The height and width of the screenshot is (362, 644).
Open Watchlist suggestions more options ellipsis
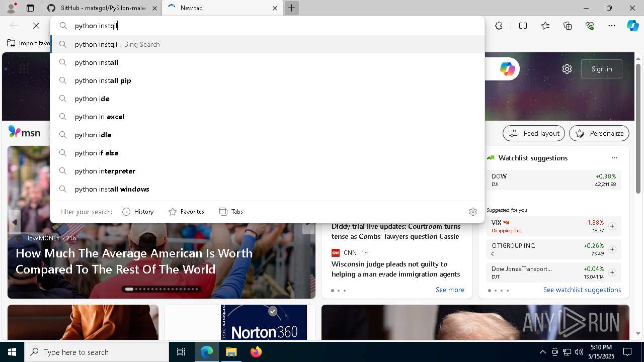tap(614, 158)
